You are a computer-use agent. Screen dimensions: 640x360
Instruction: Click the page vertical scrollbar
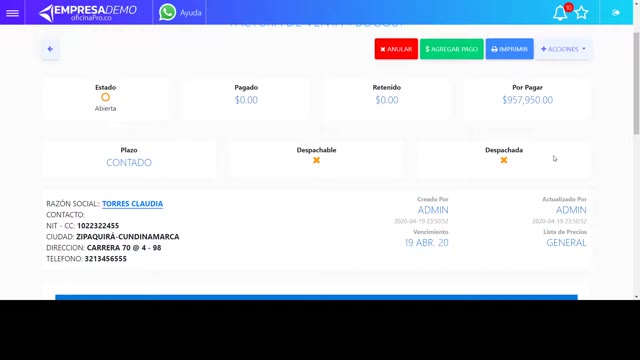[636, 83]
